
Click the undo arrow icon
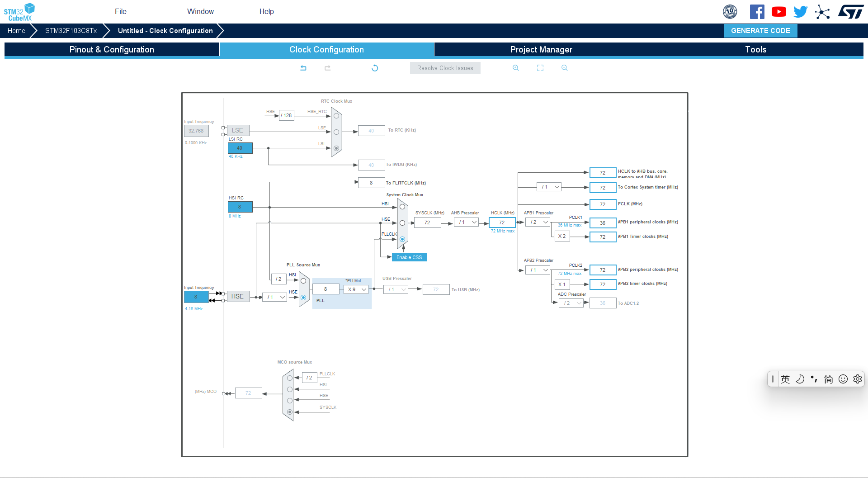click(303, 68)
